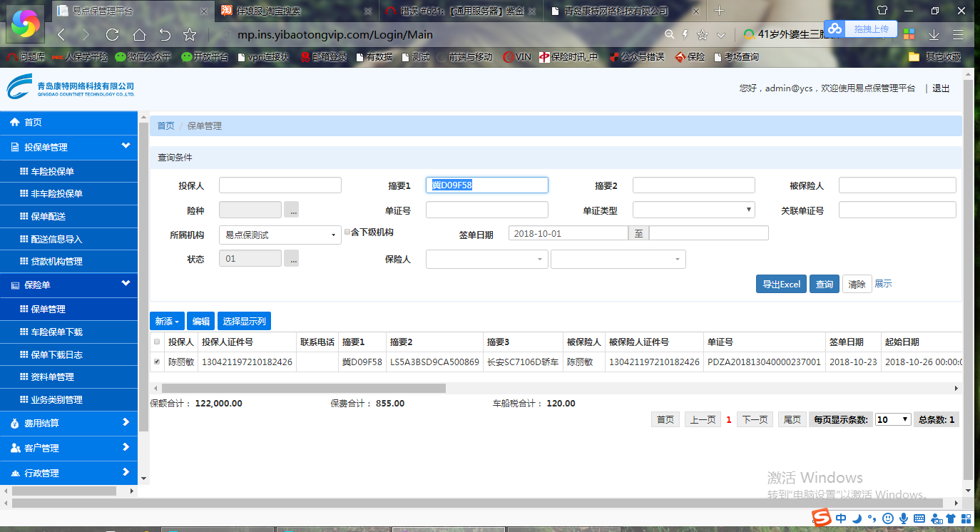
Task: Open the browser hamburger menu
Action: click(958, 34)
